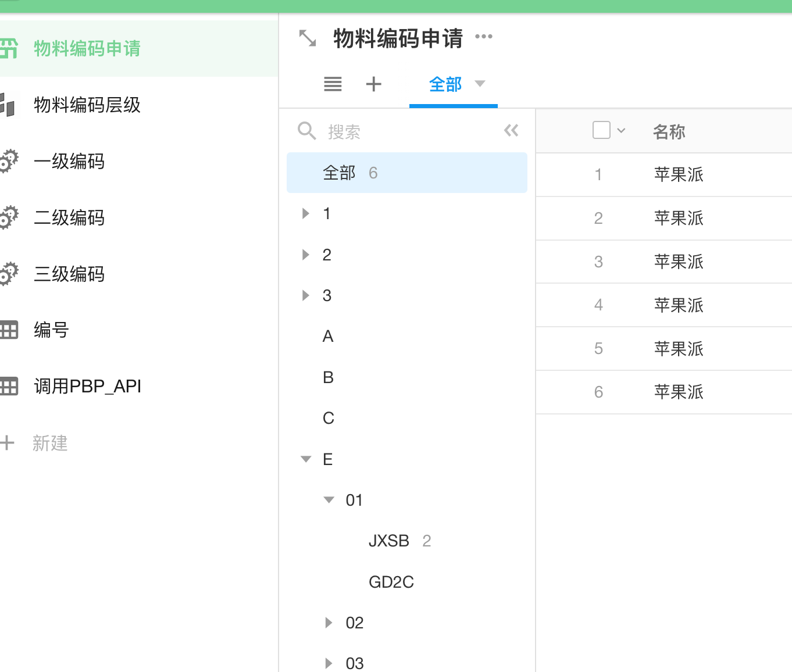The width and height of the screenshot is (792, 672).
Task: Switch to the 全部 view tab
Action: [x=445, y=84]
